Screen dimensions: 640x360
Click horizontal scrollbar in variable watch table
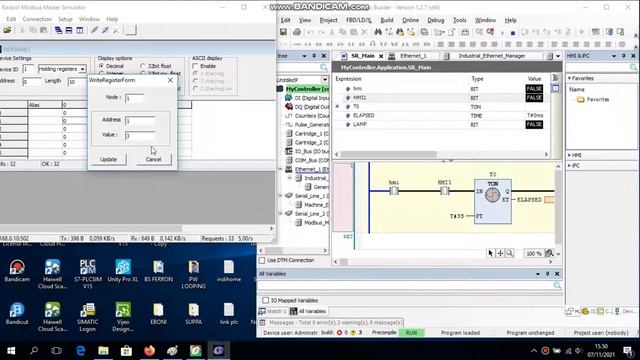pos(388,154)
